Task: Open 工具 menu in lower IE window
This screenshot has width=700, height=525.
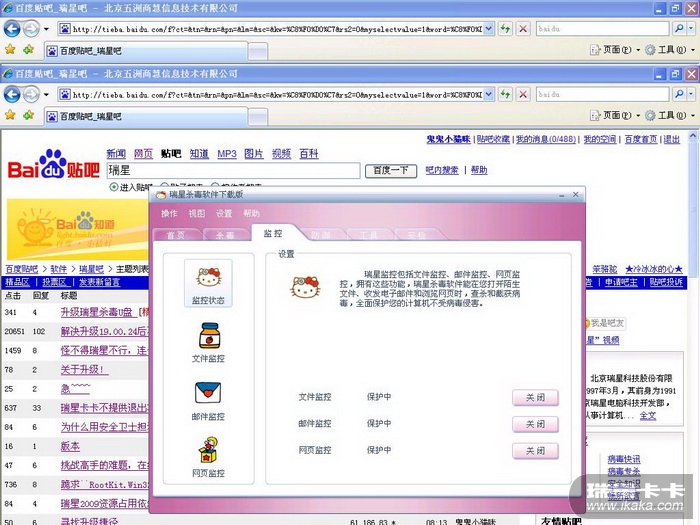Action: pos(670,115)
